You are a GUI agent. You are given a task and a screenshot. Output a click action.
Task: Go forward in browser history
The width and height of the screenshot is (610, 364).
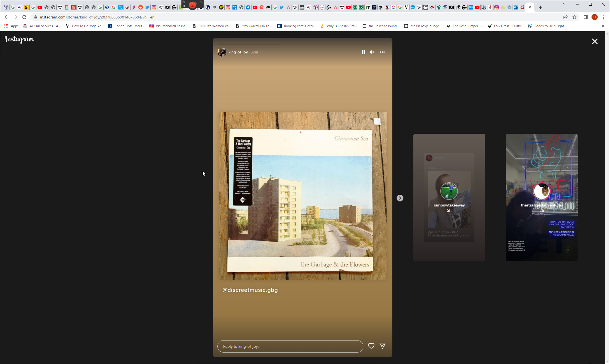[15, 17]
